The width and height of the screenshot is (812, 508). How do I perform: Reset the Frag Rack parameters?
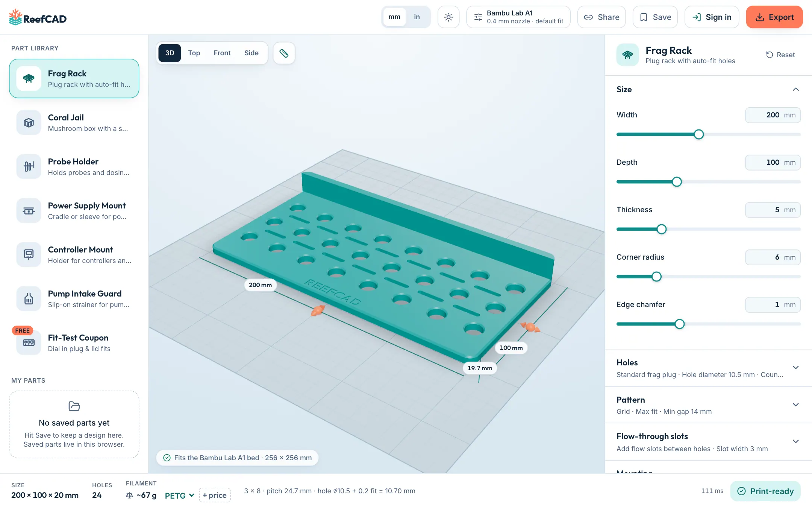[x=780, y=55]
